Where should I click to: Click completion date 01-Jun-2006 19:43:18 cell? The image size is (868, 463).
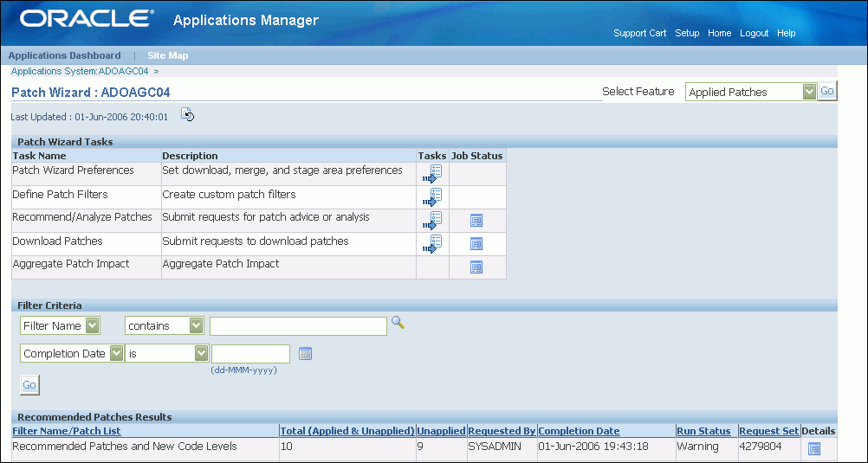click(593, 446)
